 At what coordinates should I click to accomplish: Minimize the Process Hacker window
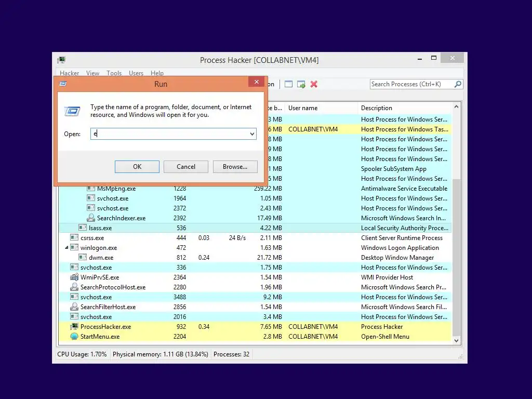coord(420,58)
